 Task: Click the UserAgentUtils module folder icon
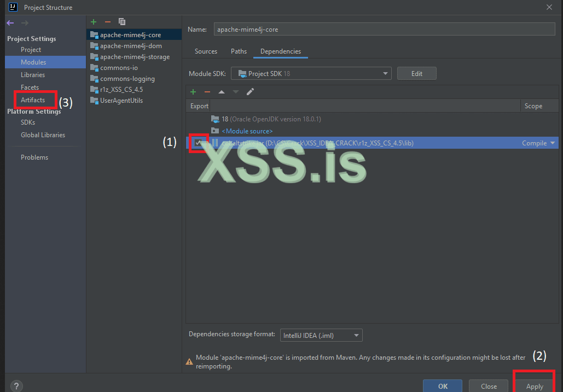tap(94, 101)
